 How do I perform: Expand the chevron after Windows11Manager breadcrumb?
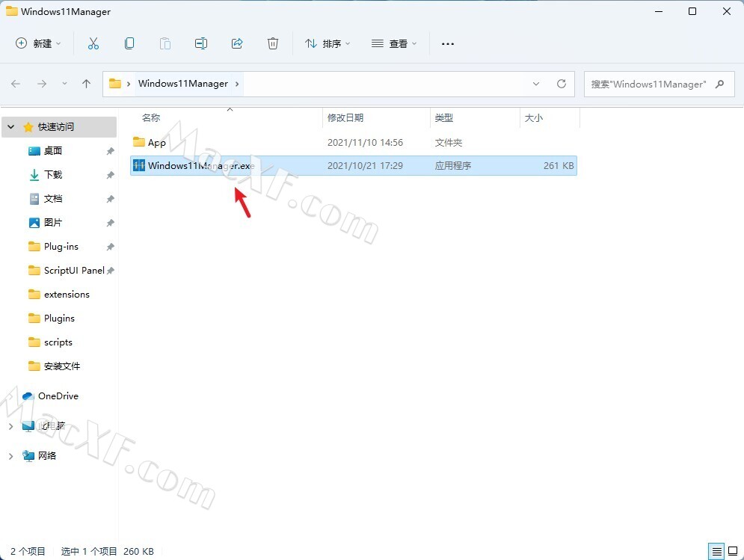(237, 84)
